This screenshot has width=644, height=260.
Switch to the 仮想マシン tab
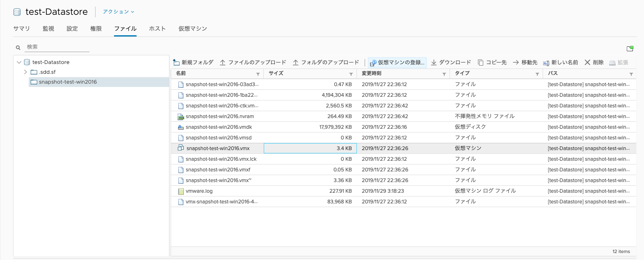click(192, 29)
